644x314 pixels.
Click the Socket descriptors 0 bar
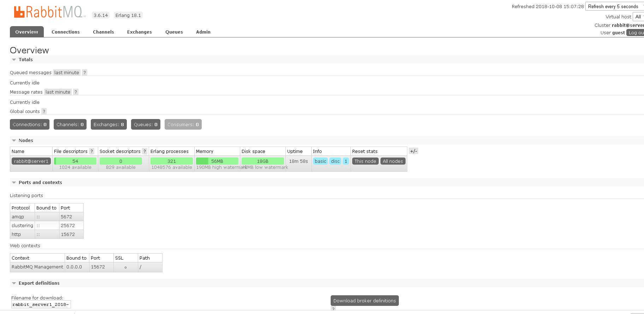pos(121,161)
